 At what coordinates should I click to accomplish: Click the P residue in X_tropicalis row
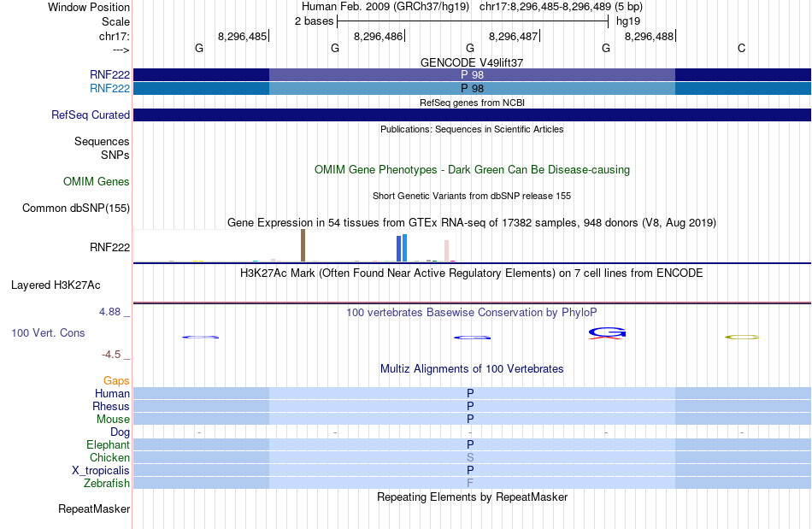pyautogui.click(x=470, y=471)
